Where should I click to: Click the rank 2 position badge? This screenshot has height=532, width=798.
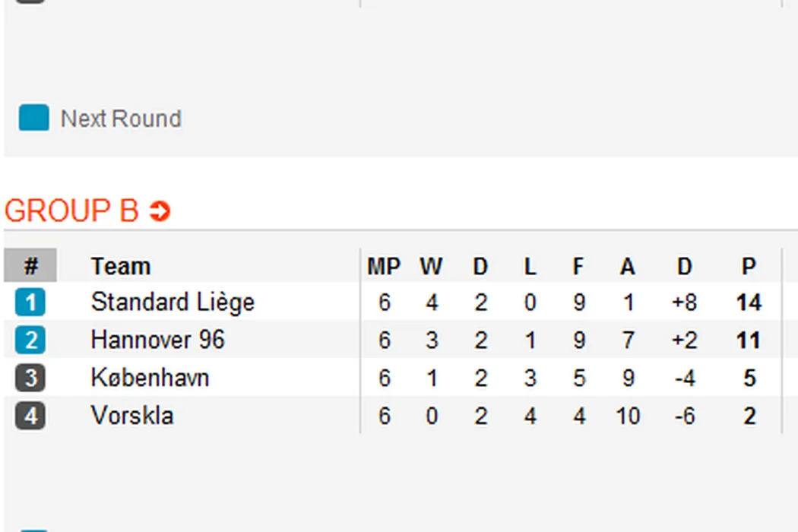[30, 340]
